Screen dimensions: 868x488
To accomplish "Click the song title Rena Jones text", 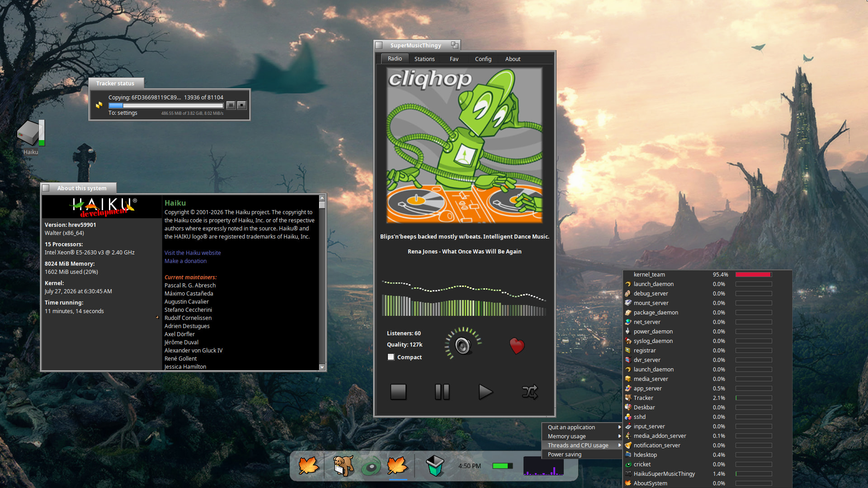I will (x=464, y=252).
